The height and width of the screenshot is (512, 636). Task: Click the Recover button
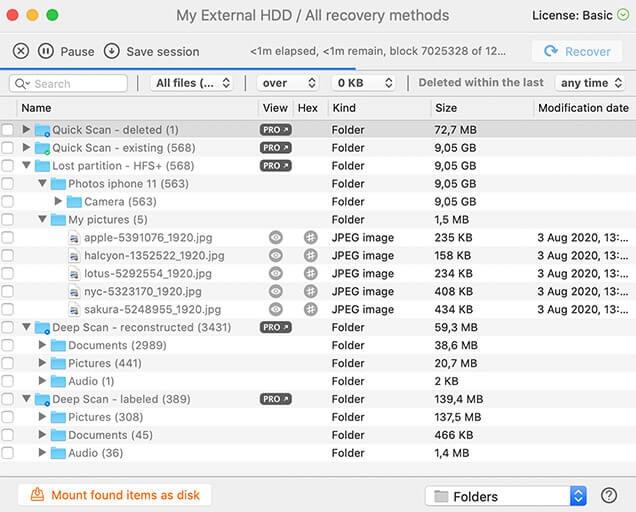pos(577,51)
